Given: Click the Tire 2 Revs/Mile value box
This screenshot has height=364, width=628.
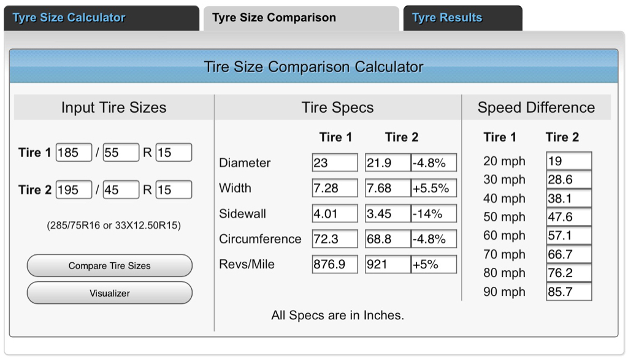Looking at the screenshot, I should point(387,265).
